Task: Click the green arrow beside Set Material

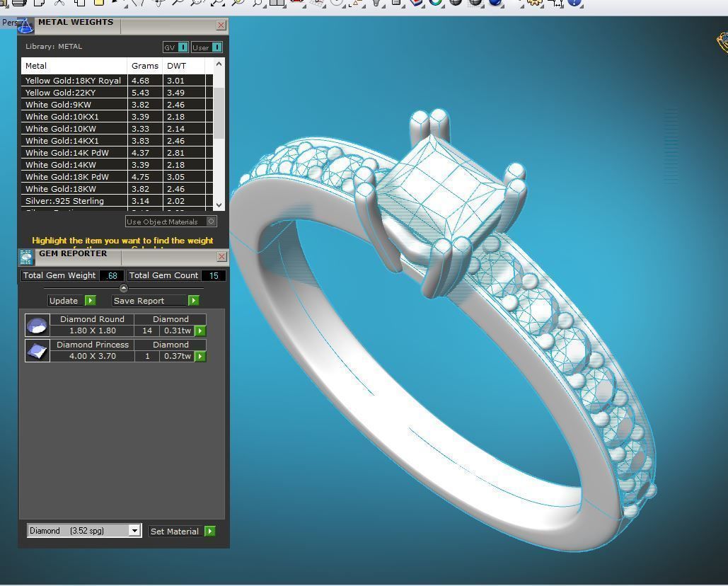Action: (210, 532)
